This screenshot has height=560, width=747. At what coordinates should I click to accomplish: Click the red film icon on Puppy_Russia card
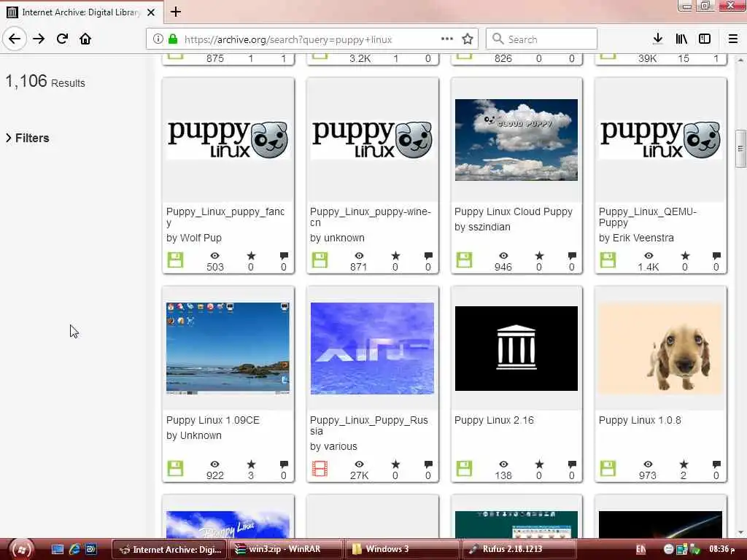tap(320, 469)
